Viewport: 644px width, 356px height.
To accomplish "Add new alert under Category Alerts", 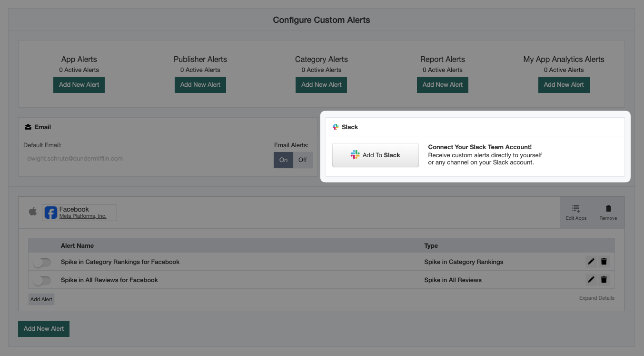I will [x=321, y=84].
